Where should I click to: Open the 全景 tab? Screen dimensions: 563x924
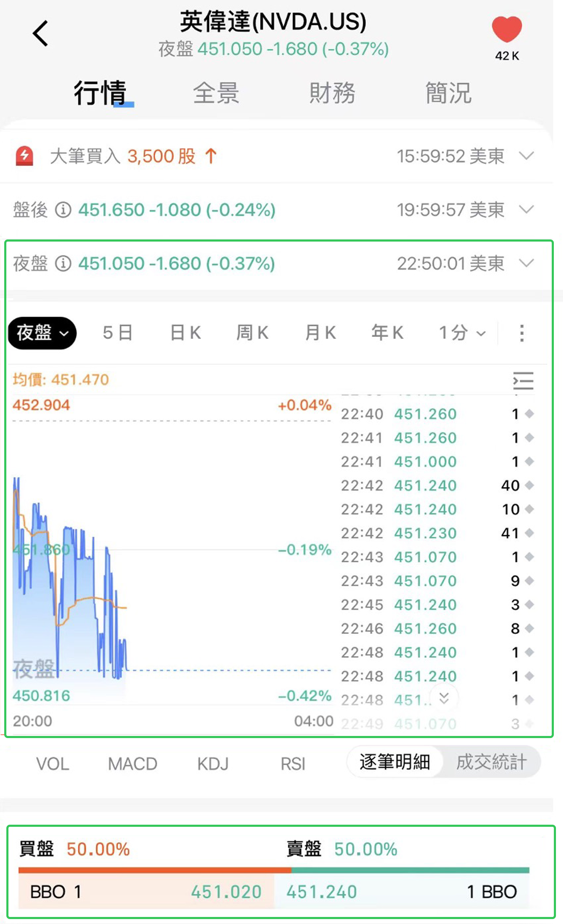coord(216,93)
